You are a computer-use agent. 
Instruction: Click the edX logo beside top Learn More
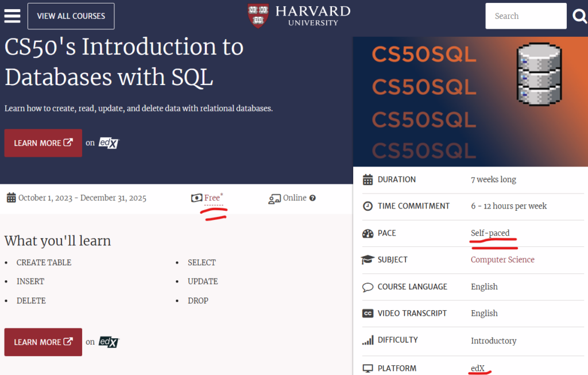click(x=109, y=143)
